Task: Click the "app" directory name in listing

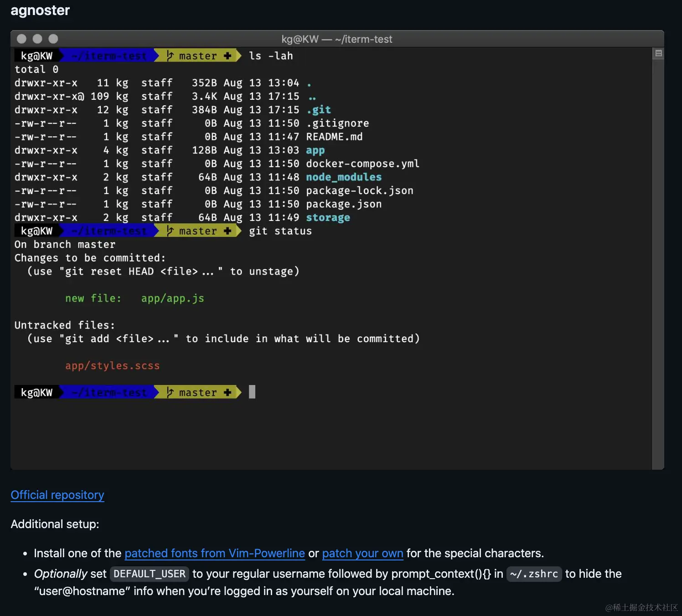Action: click(x=315, y=150)
